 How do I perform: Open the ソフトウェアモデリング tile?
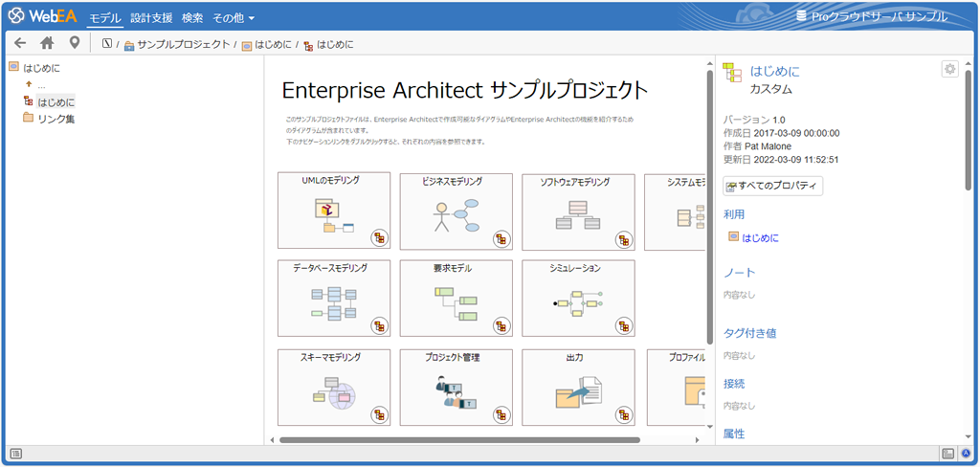[579, 211]
